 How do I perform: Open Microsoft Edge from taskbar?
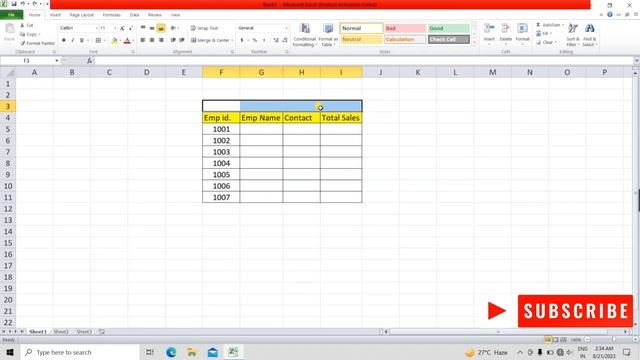pos(171,352)
